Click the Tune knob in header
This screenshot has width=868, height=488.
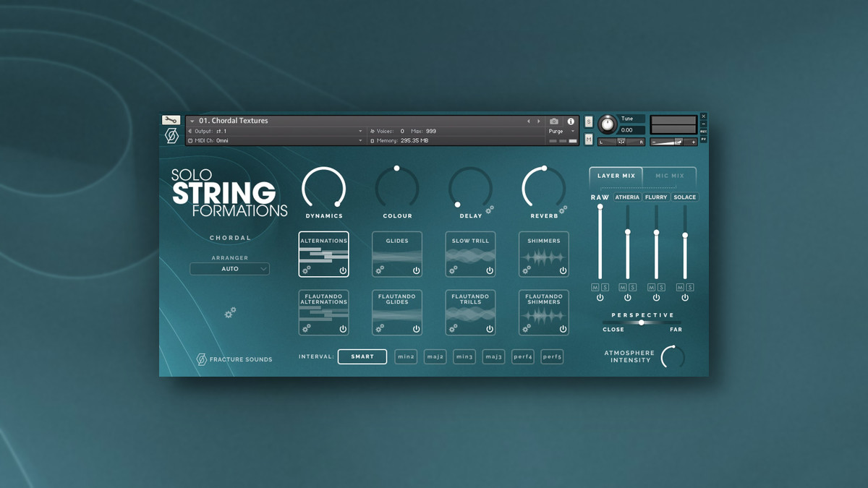pyautogui.click(x=608, y=124)
